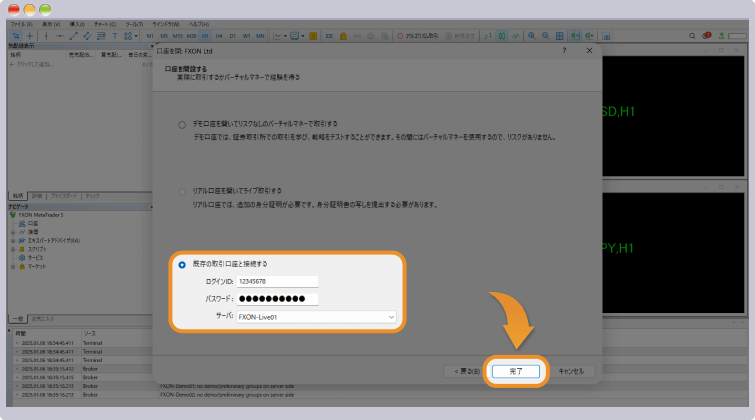Click the ログインID input field
The height and width of the screenshot is (420, 755).
pyautogui.click(x=277, y=281)
